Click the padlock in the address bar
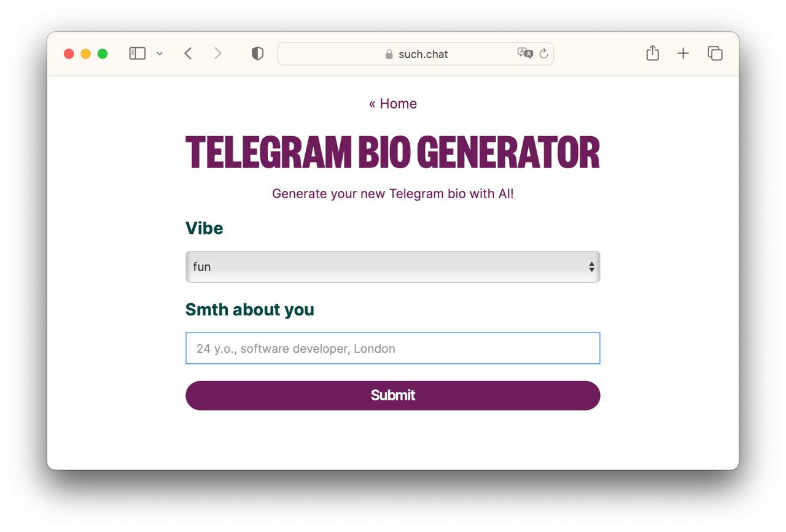Viewport: 786px width, 532px height. 389,54
